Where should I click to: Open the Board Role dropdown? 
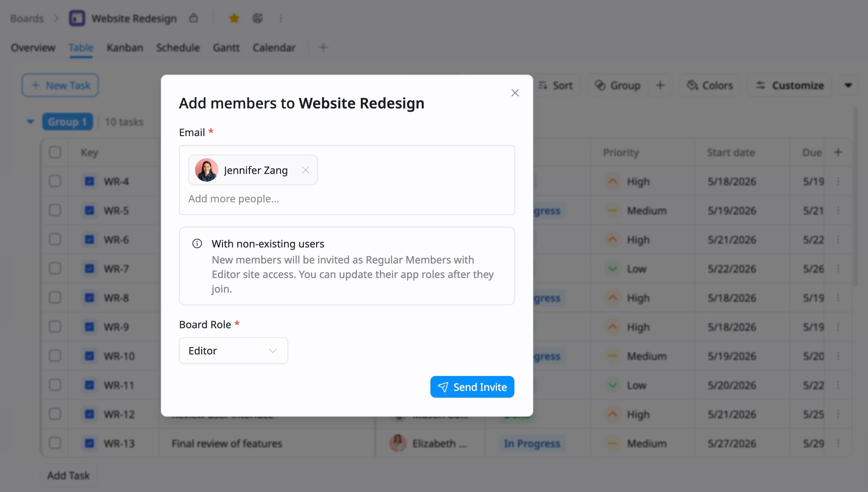coord(234,350)
